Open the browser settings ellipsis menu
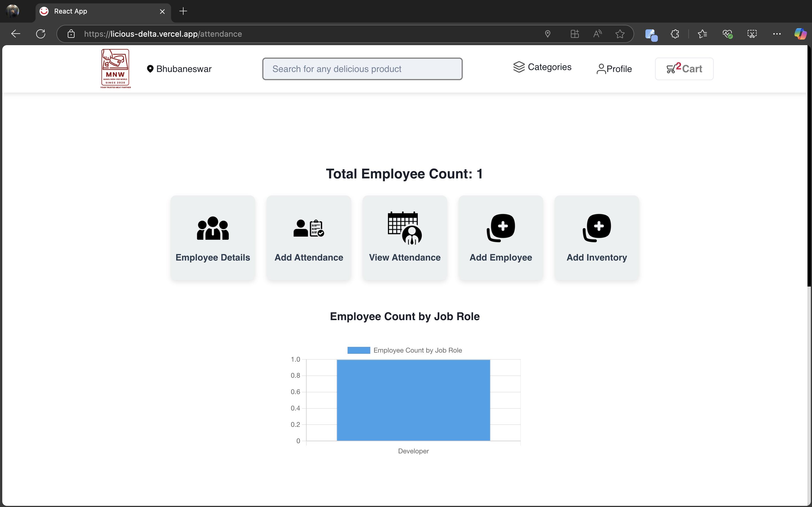 776,34
